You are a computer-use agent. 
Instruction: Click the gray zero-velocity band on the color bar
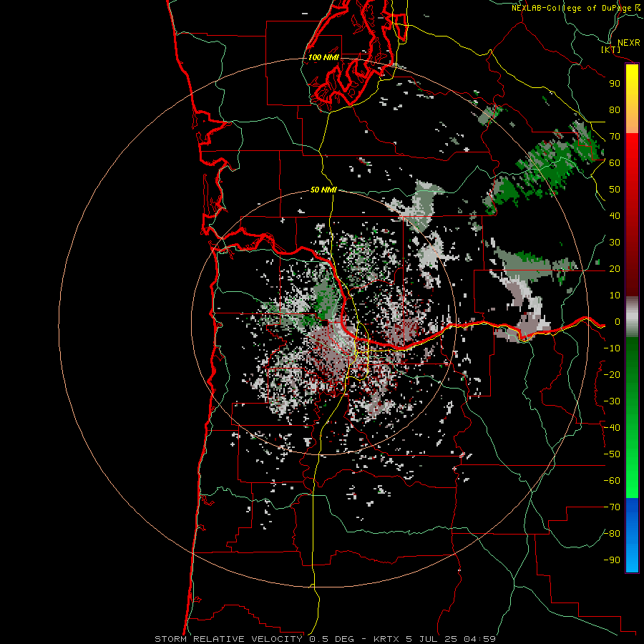click(x=632, y=317)
